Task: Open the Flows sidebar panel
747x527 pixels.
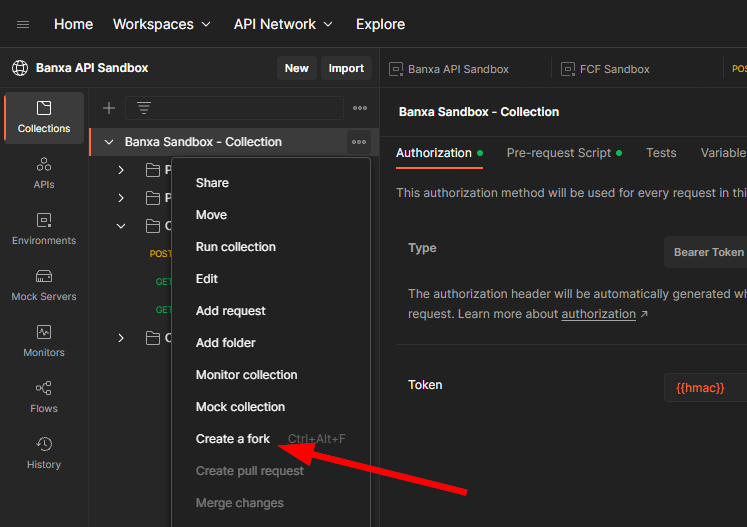Action: pos(44,396)
